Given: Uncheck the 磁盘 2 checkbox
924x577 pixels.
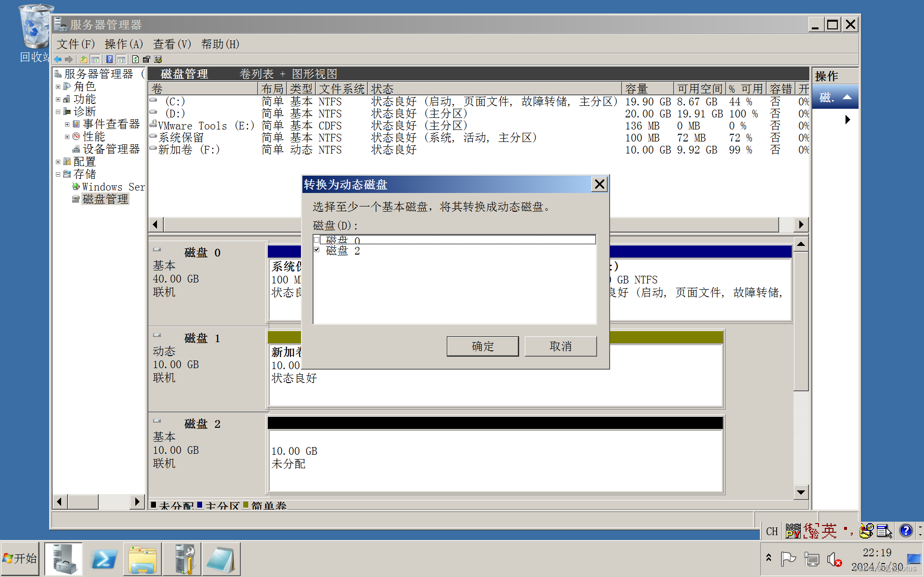Looking at the screenshot, I should 317,249.
